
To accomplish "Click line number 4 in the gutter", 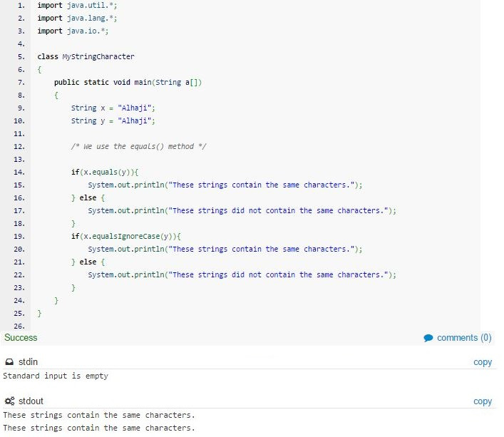I will (x=21, y=44).
